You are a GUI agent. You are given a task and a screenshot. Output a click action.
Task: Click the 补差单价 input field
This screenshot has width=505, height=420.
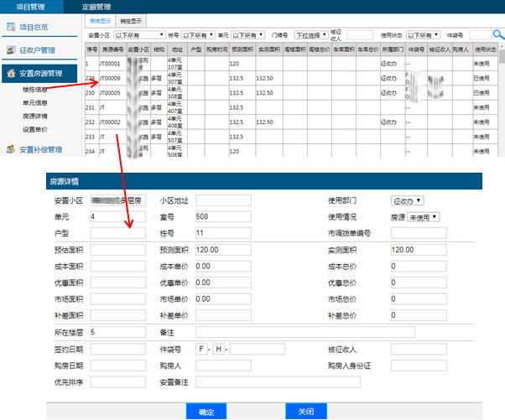click(223, 315)
